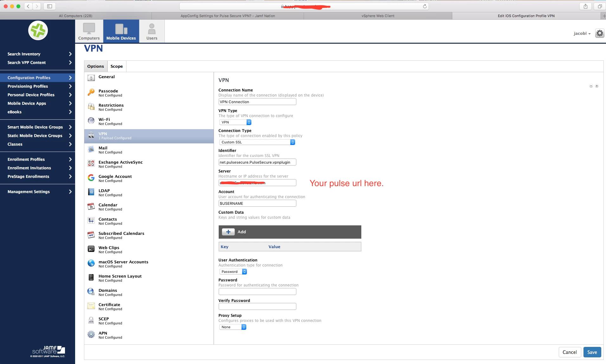Add a custom data key row
The width and height of the screenshot is (606, 364).
click(x=228, y=232)
